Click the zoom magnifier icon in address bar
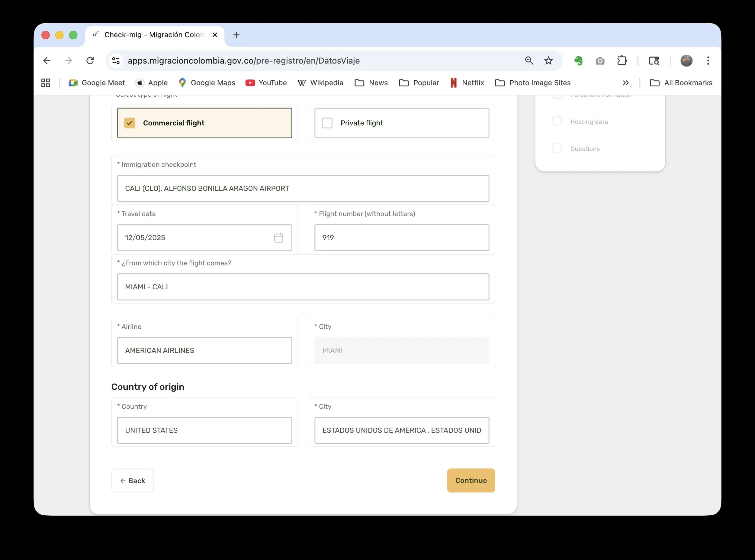 pyautogui.click(x=529, y=61)
